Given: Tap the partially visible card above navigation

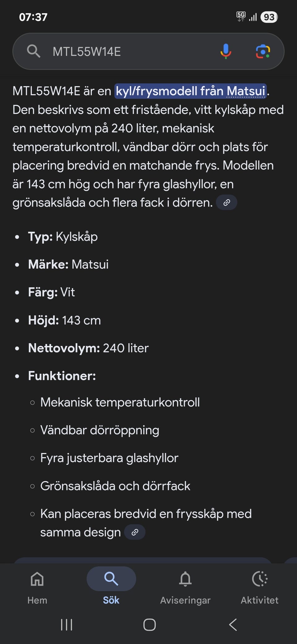Looking at the screenshot, I should point(142,560).
